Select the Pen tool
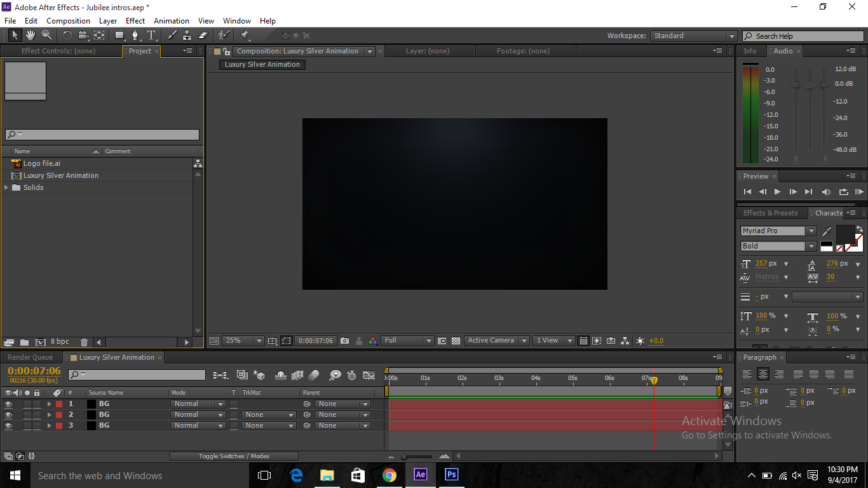The image size is (868, 488). tap(135, 36)
